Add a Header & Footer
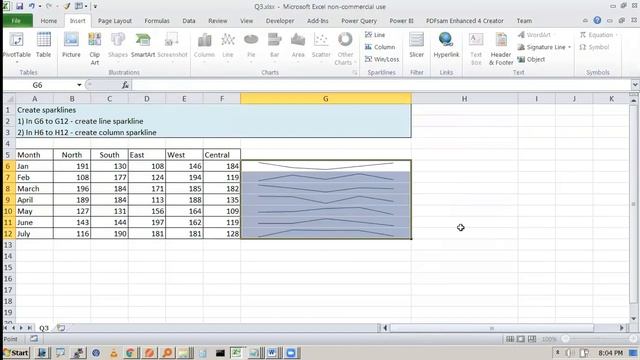The width and height of the screenshot is (640, 360). pos(501,49)
